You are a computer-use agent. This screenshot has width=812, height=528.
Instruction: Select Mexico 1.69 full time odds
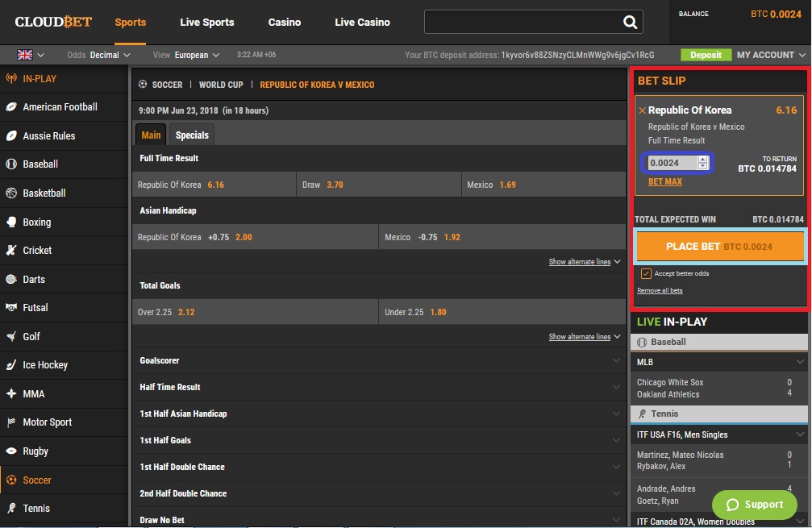tap(543, 185)
